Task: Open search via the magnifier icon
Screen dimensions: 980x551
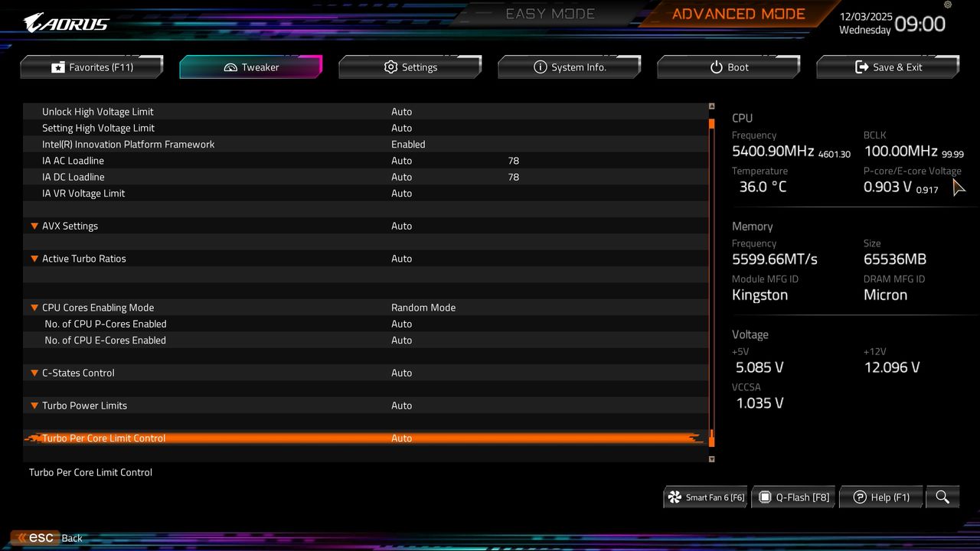Action: 942,497
